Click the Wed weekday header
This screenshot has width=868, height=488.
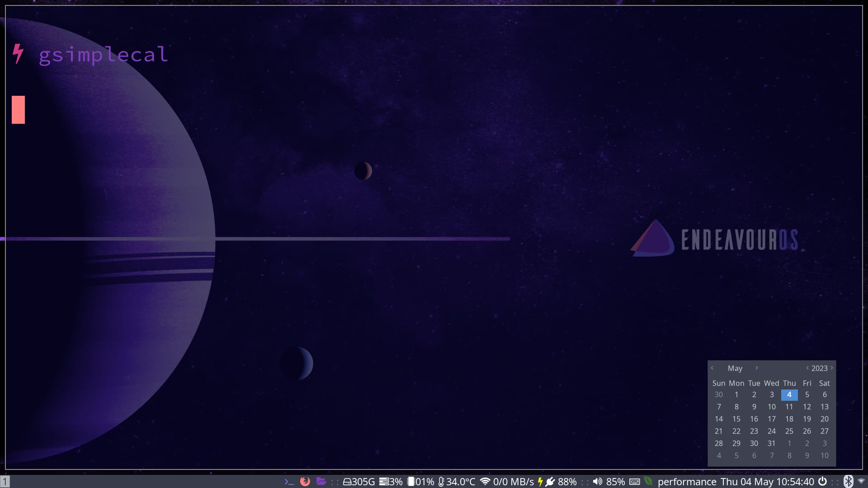(772, 383)
